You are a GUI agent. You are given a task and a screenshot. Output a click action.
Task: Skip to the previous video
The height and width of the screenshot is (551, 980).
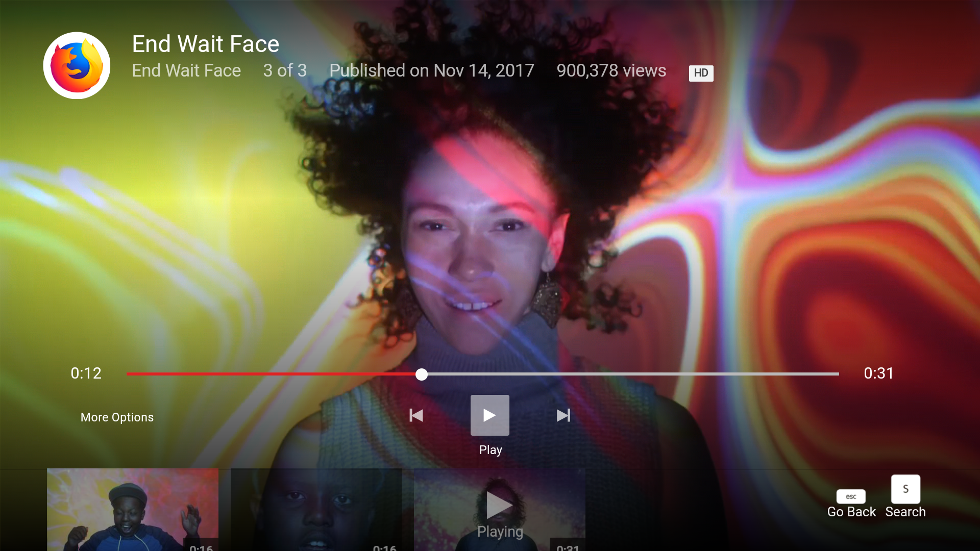(x=416, y=415)
